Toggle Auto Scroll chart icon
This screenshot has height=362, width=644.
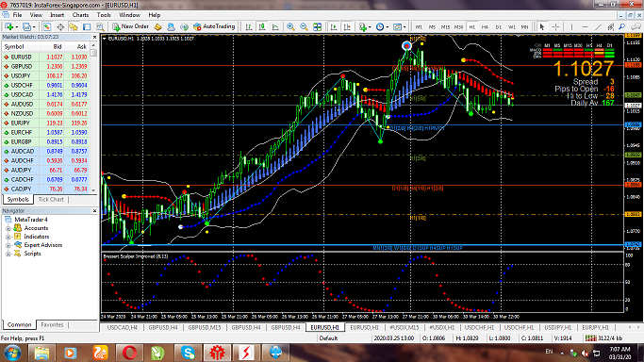pyautogui.click(x=334, y=26)
